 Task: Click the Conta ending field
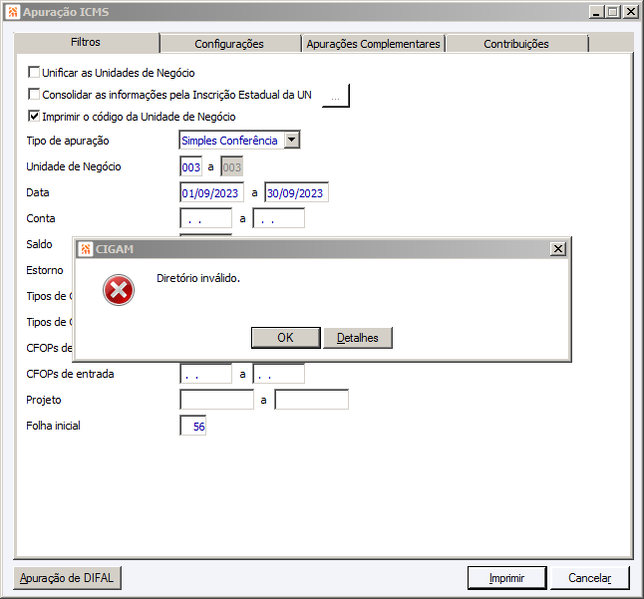coord(279,218)
